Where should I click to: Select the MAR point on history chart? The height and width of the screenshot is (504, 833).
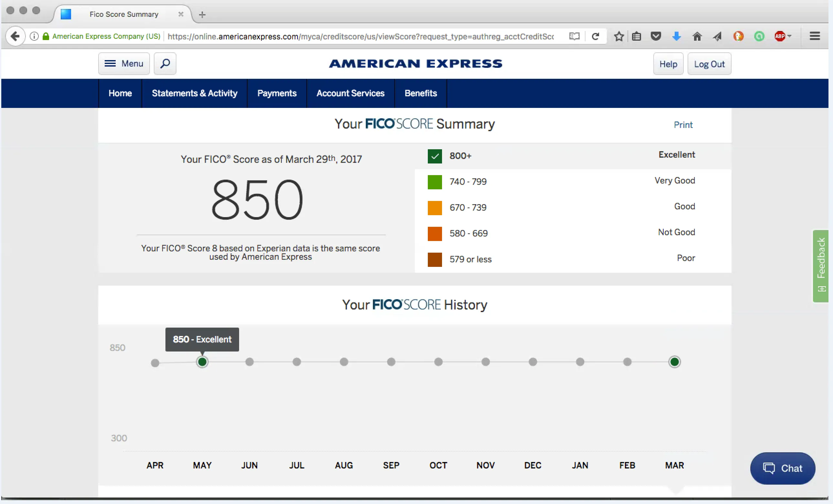point(674,362)
